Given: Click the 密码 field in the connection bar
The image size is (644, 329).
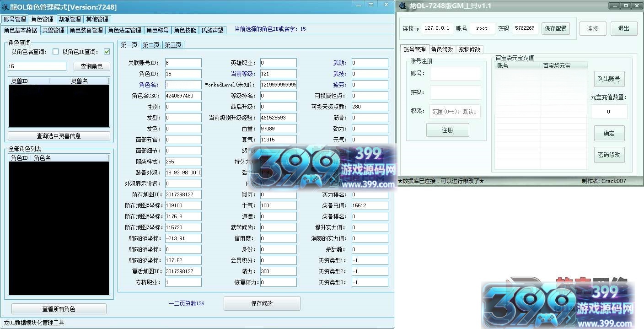Looking at the screenshot, I should (x=525, y=28).
